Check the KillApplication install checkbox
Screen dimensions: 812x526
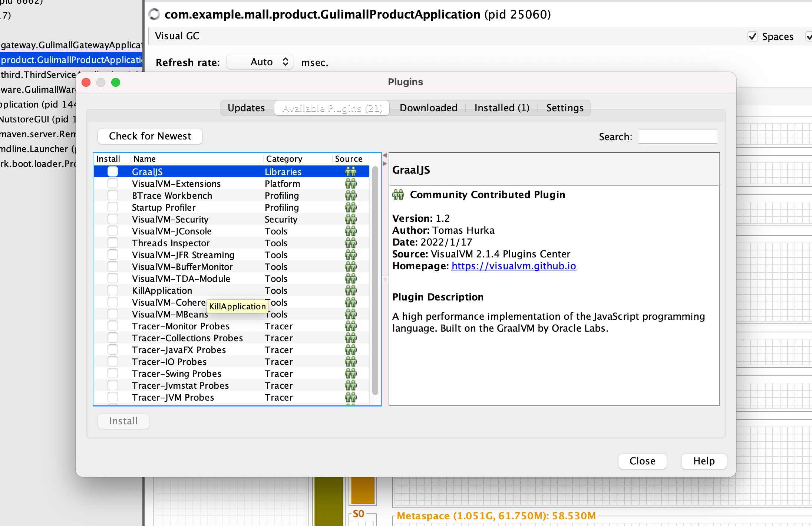[113, 290]
